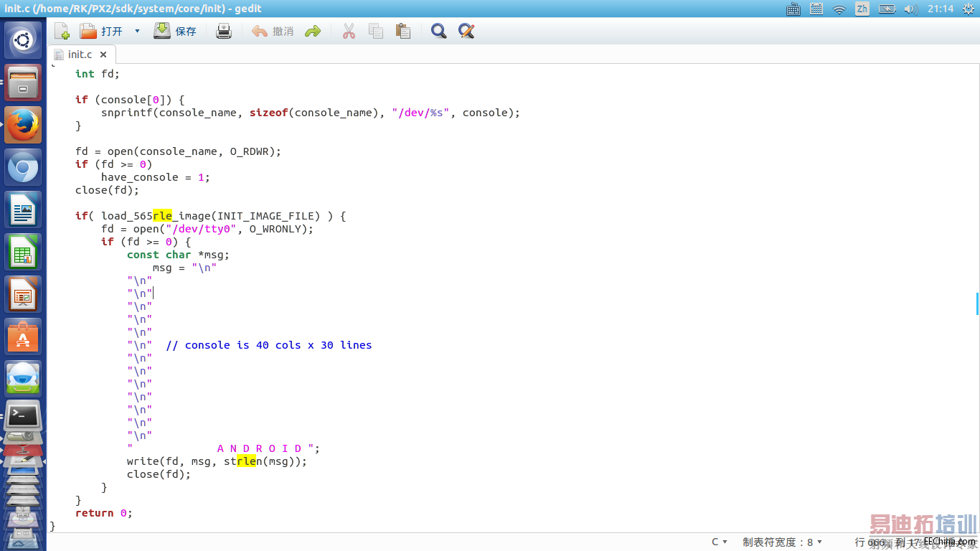Click the 'const char *msg;' declaration
The image size is (980, 551).
tap(179, 255)
